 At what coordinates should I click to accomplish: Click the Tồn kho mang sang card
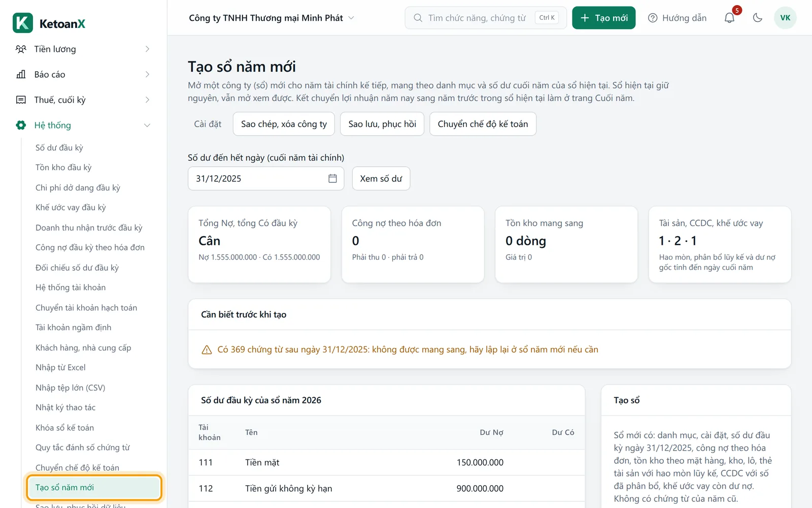coord(566,244)
